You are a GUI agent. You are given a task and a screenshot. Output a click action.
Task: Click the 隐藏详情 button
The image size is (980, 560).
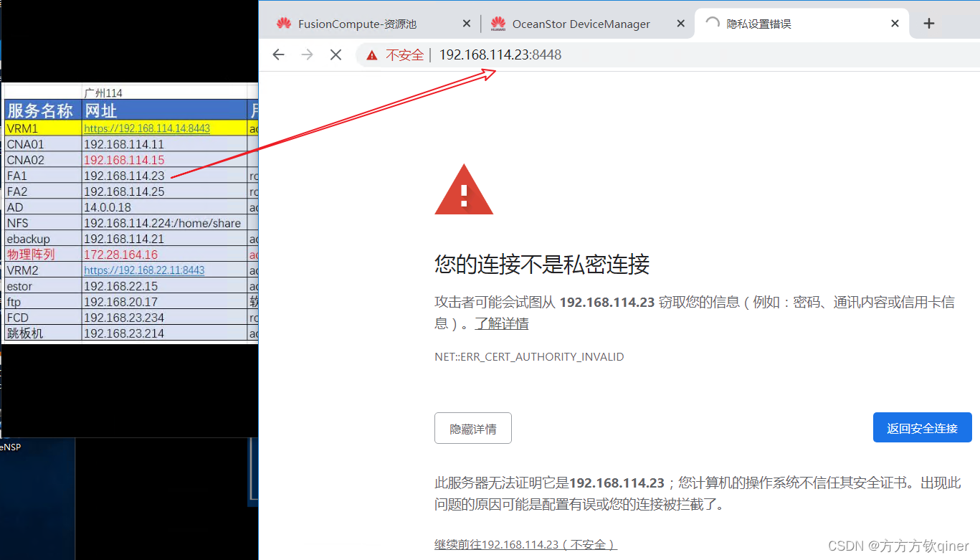[473, 428]
